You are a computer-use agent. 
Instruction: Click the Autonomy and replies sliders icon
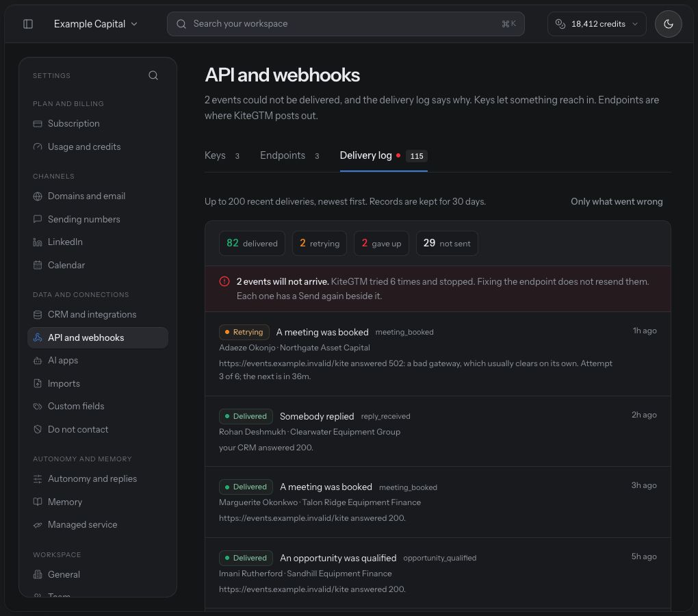38,479
